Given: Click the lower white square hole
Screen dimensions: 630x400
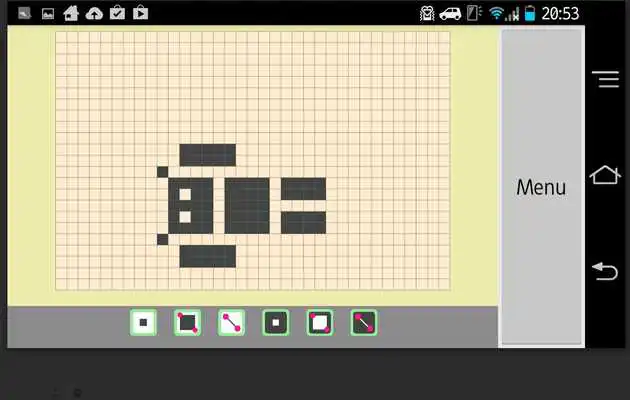Looking at the screenshot, I should (x=185, y=217).
